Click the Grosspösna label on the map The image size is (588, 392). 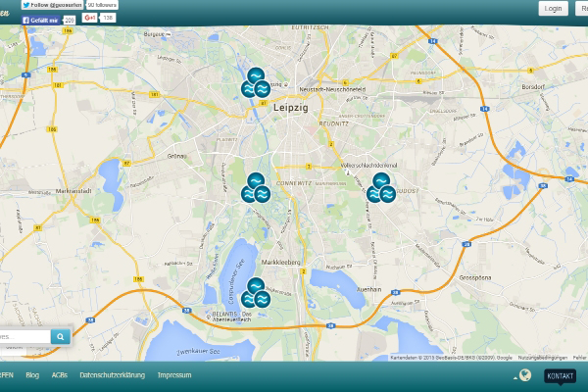(x=474, y=278)
